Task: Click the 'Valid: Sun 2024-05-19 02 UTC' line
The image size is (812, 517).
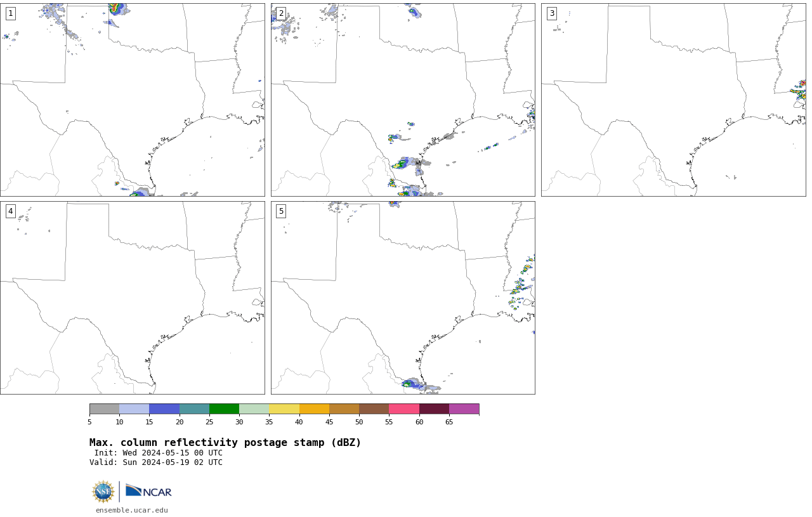Action: [x=156, y=462]
